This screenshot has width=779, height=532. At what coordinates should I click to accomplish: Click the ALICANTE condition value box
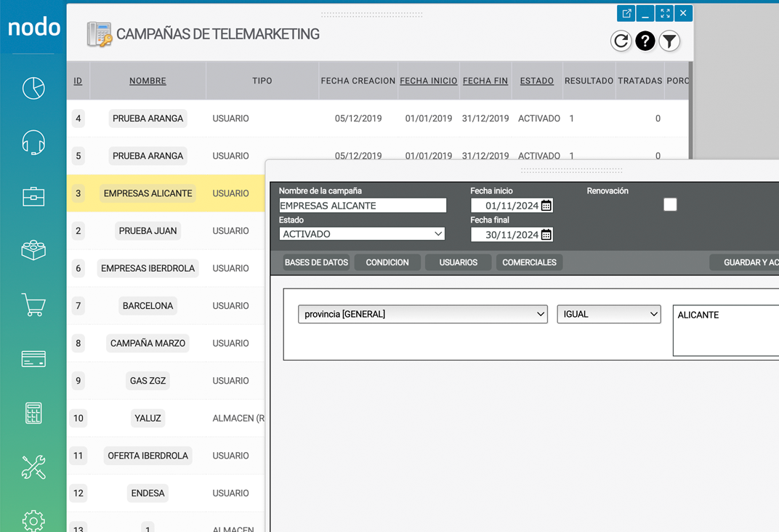[726, 331]
